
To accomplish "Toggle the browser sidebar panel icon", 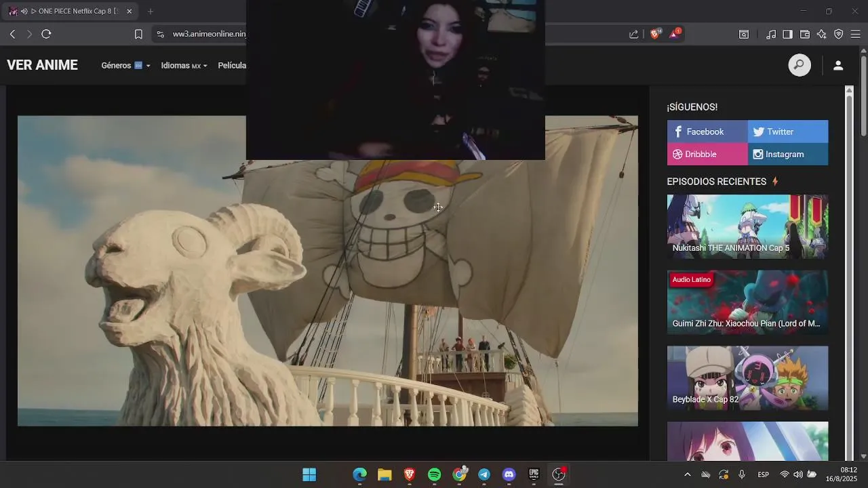I will tap(787, 34).
